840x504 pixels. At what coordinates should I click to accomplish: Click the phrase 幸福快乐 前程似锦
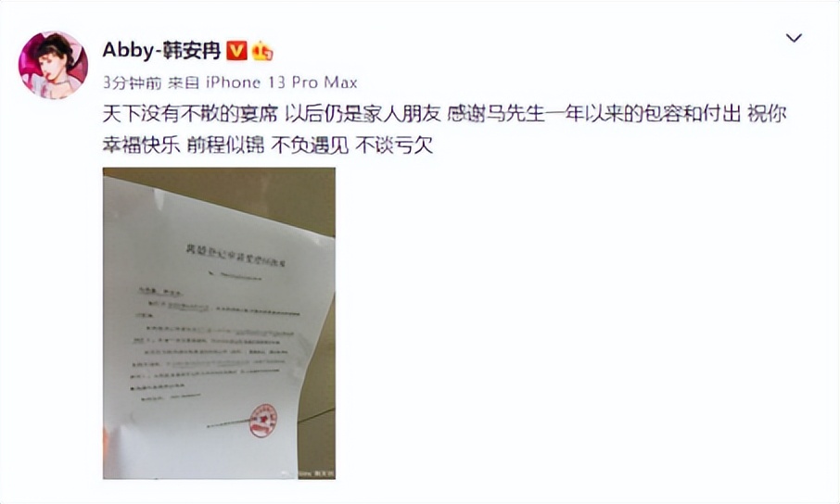[x=184, y=145]
